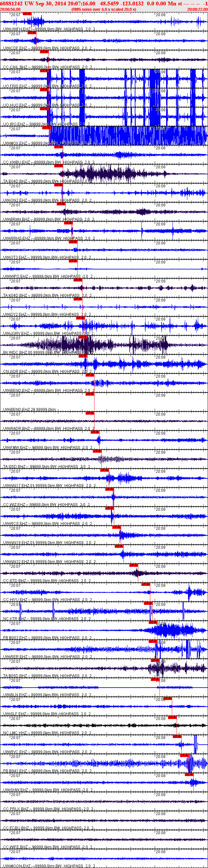
Task: Select the red pick marker on FMW trace
Action: 95,432
